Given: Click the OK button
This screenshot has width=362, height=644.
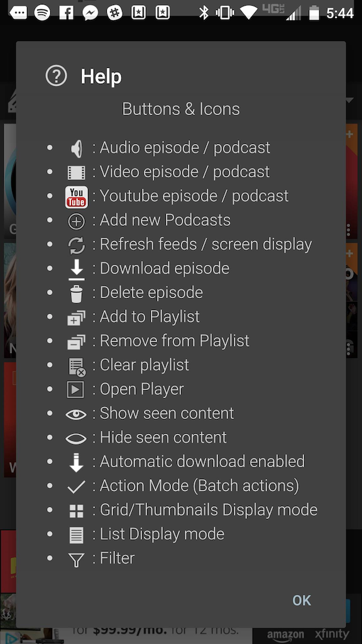Looking at the screenshot, I should (x=302, y=600).
